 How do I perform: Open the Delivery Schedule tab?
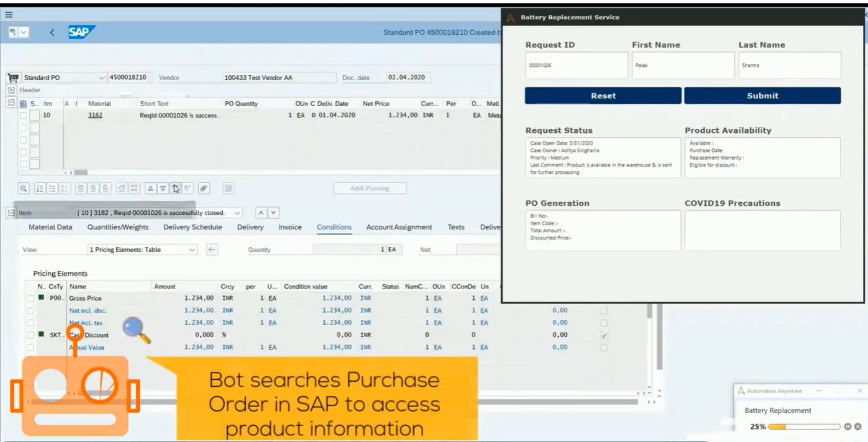(193, 227)
